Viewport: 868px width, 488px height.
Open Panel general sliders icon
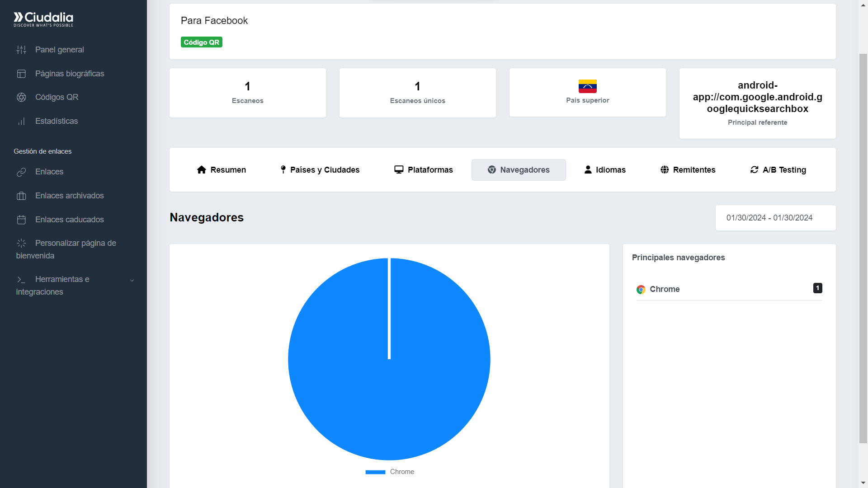point(21,50)
